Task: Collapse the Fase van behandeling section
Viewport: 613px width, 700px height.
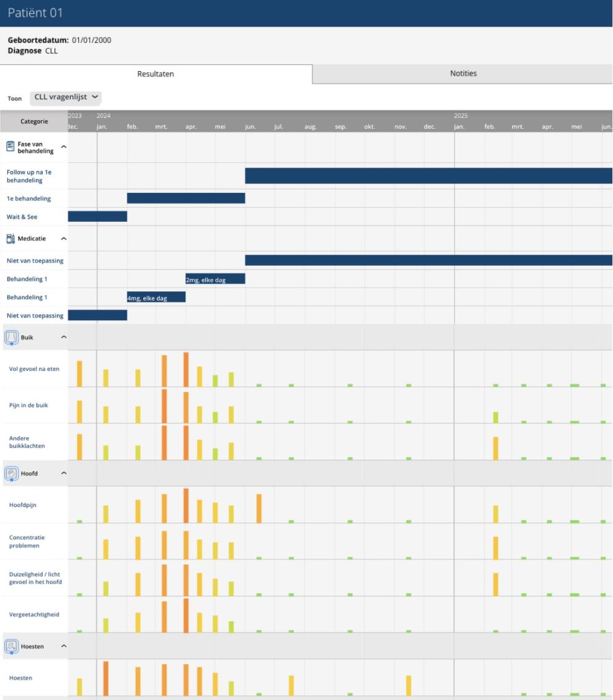Action: tap(64, 147)
